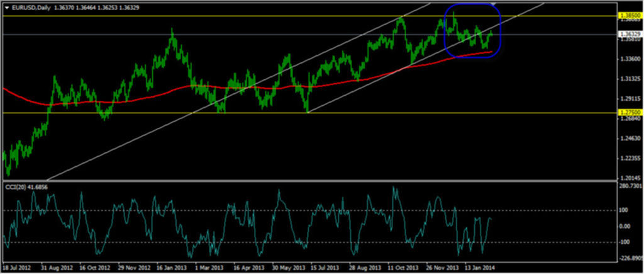This screenshot has height=274, width=644.
Task: Click the CCI(20) 41.6856 indicator label
Action: point(28,187)
